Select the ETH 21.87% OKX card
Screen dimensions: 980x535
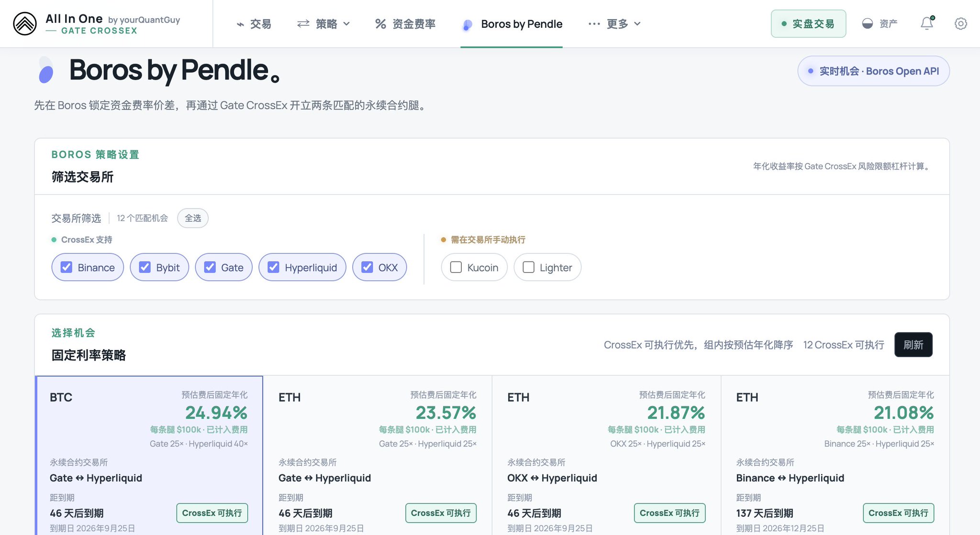click(x=606, y=455)
